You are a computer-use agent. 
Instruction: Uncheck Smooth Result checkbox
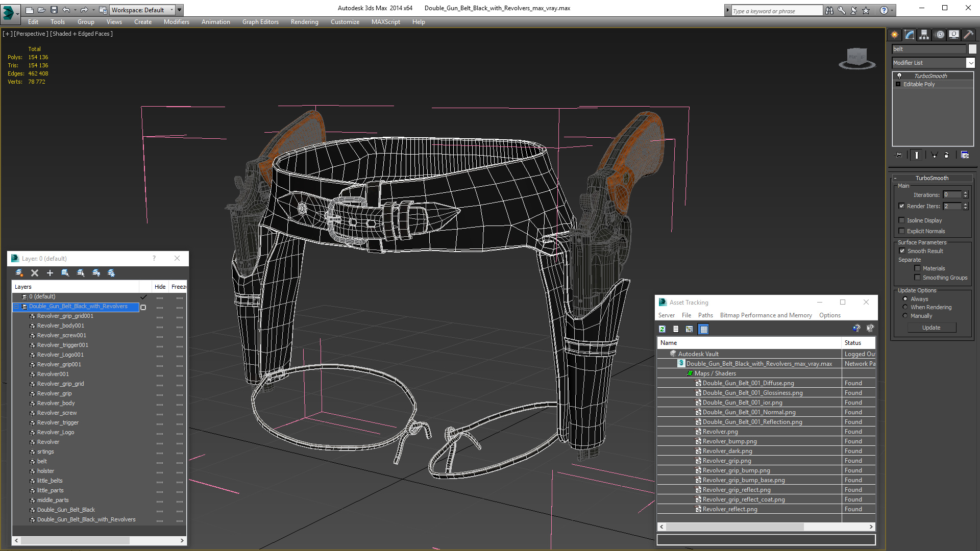point(902,251)
